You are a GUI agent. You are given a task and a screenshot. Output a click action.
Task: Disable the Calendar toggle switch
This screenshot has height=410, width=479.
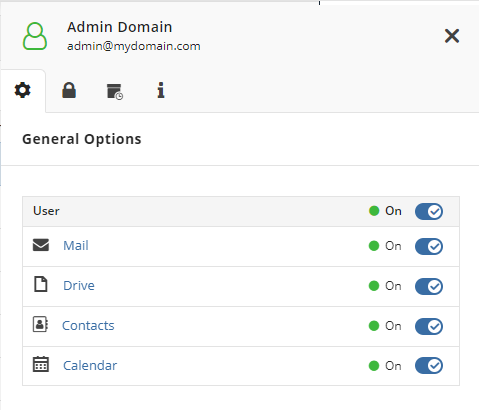pos(429,366)
